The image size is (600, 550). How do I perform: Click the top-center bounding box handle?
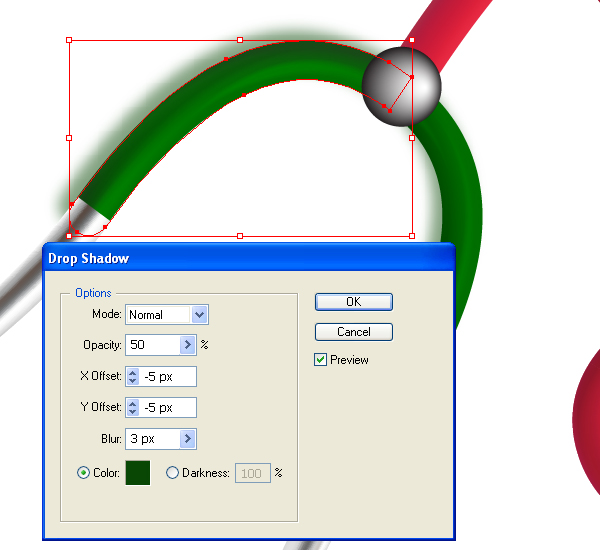point(240,40)
